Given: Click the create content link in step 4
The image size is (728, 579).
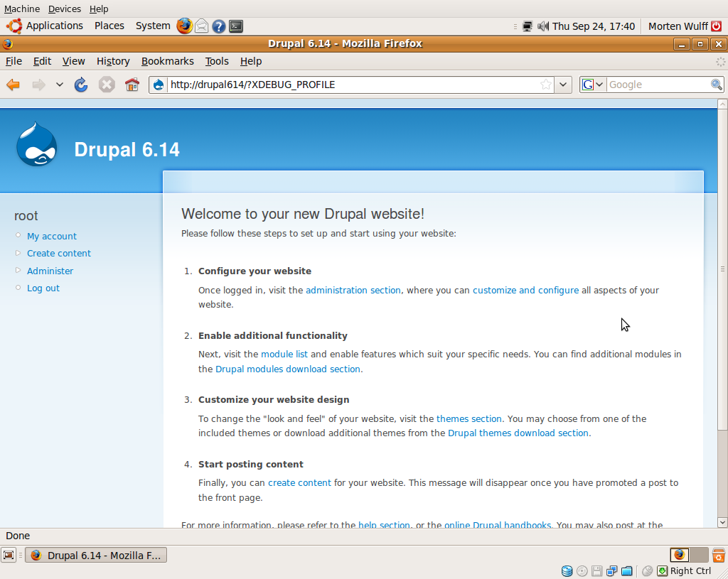Looking at the screenshot, I should tap(299, 482).
